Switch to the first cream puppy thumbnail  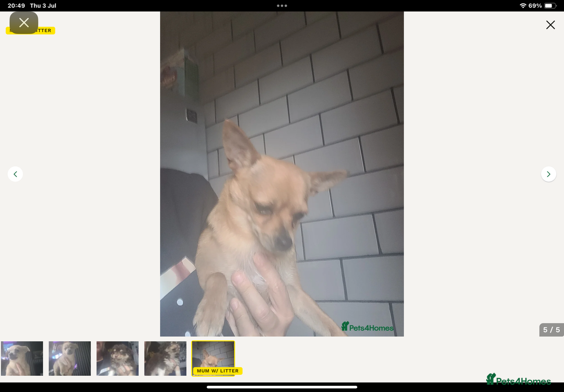tap(22, 358)
